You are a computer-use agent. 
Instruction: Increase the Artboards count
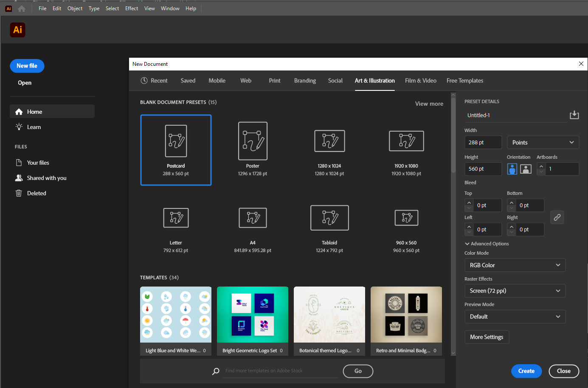click(541, 166)
